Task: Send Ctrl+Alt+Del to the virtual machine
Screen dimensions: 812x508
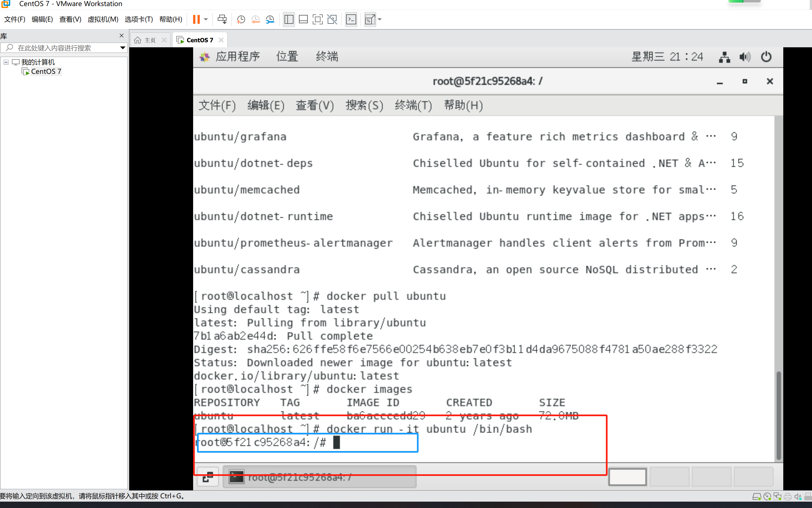Action: tap(222, 19)
